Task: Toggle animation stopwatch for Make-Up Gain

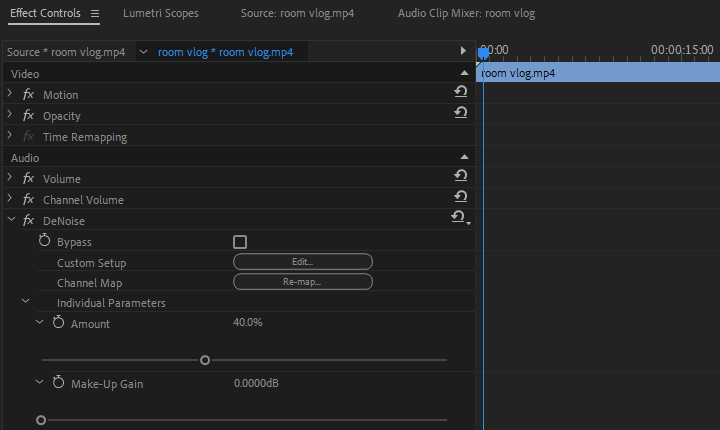Action: coord(58,383)
